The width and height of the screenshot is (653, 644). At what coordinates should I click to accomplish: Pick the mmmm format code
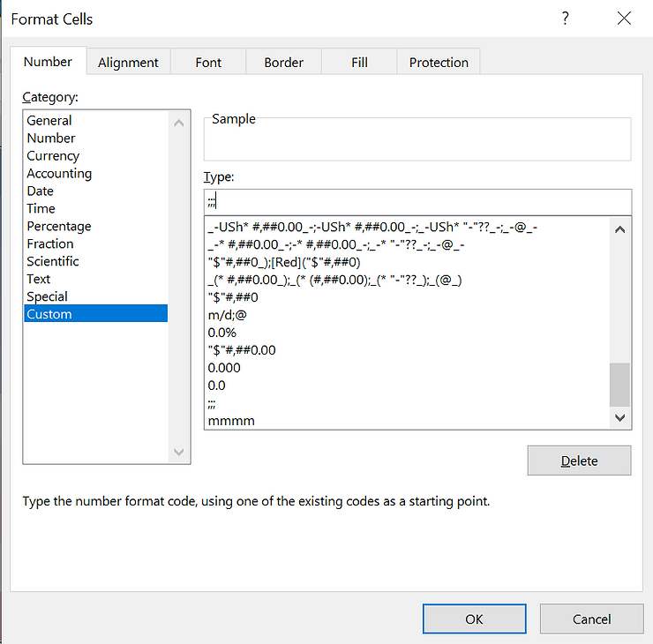(231, 421)
